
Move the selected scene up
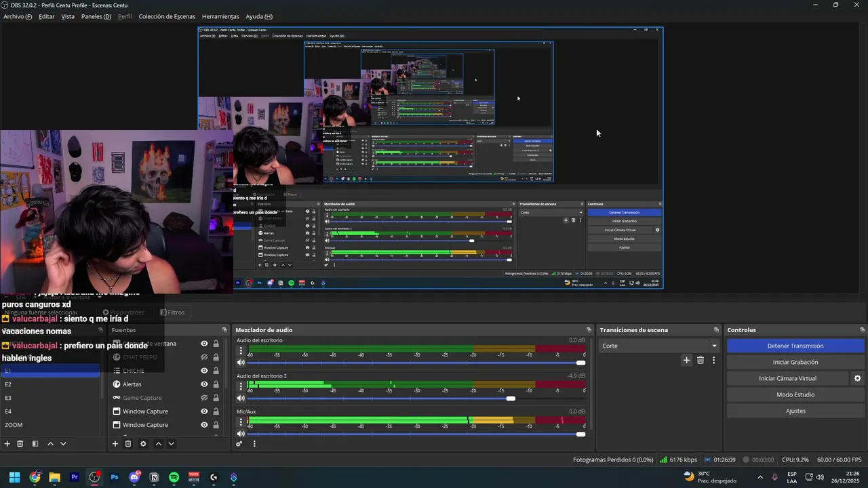point(50,444)
